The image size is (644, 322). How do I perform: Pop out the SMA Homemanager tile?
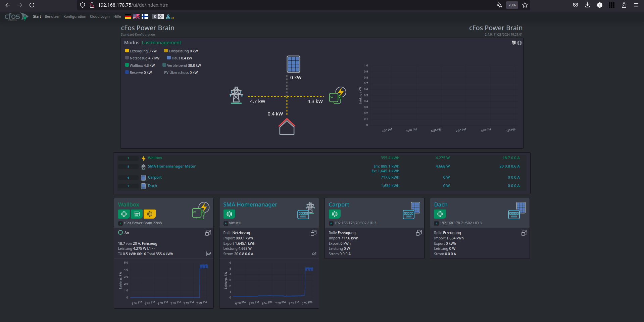point(313,233)
